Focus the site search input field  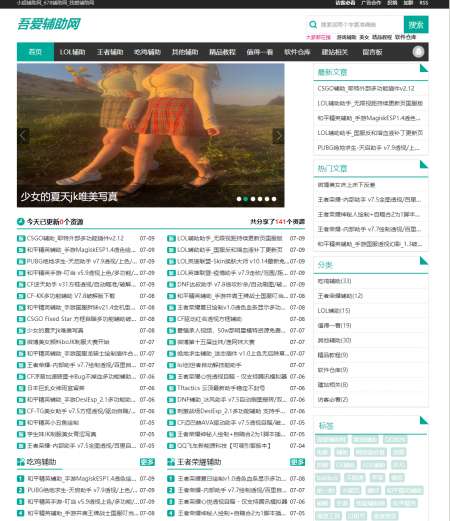[360, 25]
